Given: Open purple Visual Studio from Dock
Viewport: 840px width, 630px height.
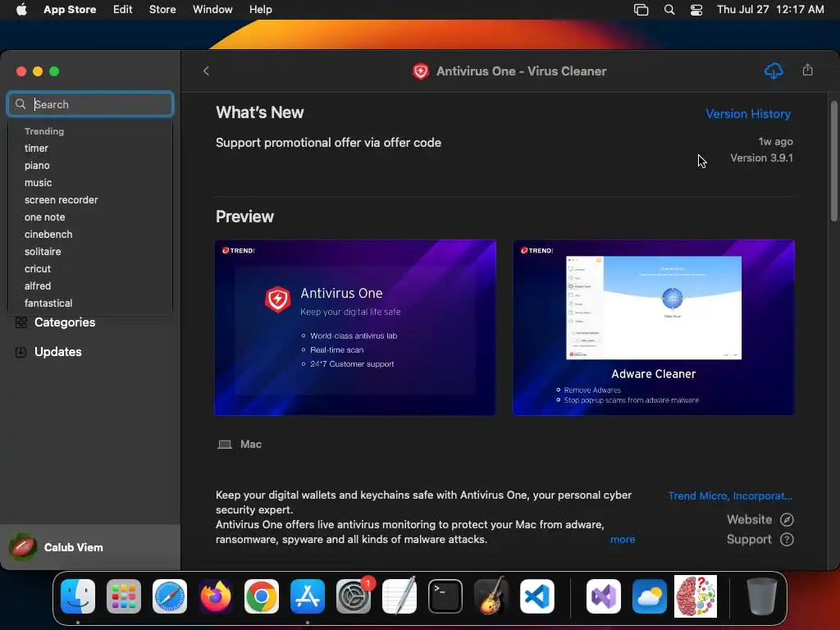Looking at the screenshot, I should [x=604, y=596].
